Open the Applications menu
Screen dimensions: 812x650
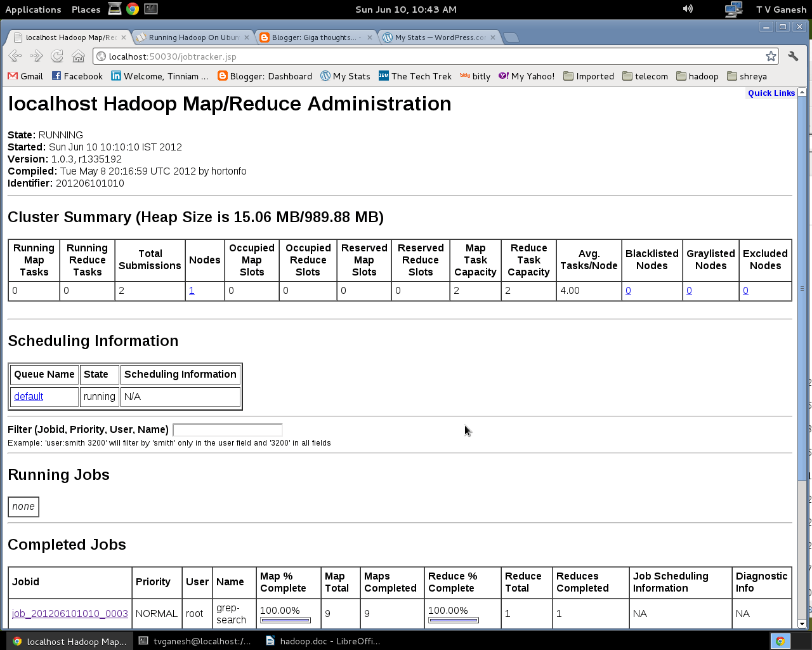click(33, 10)
